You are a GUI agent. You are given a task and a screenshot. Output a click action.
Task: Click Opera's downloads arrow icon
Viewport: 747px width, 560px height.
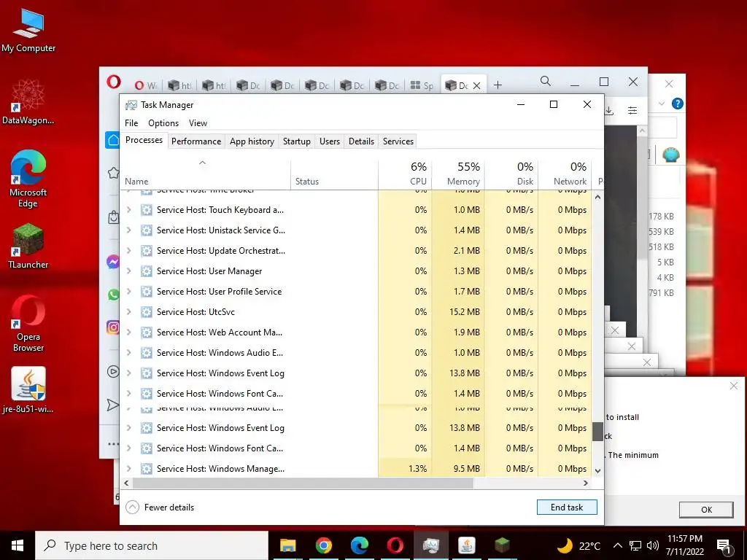(609, 111)
